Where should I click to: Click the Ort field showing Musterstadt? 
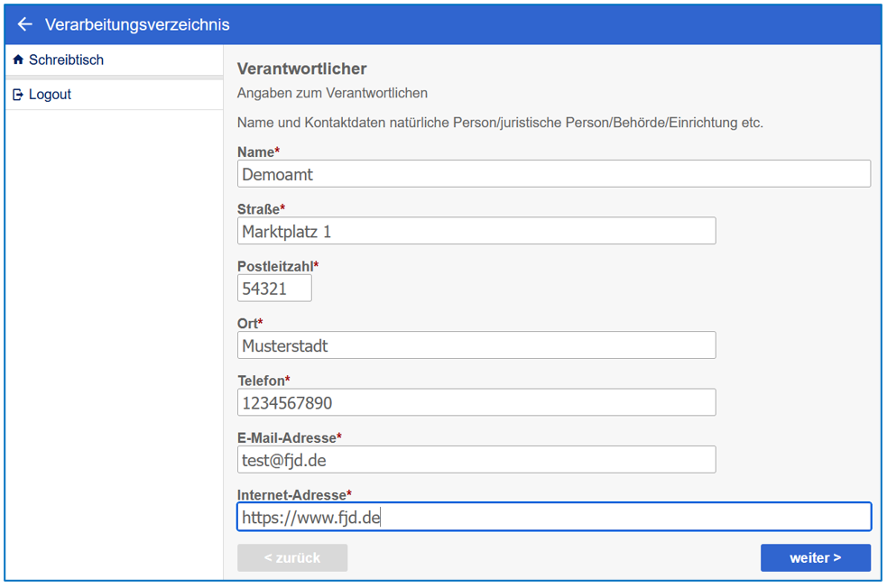[x=476, y=345]
